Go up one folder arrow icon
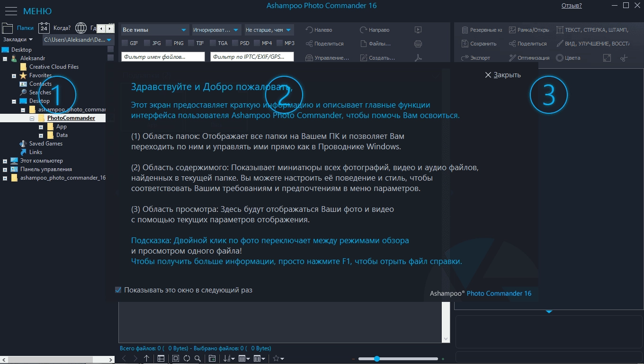644x364 pixels. coord(147,359)
